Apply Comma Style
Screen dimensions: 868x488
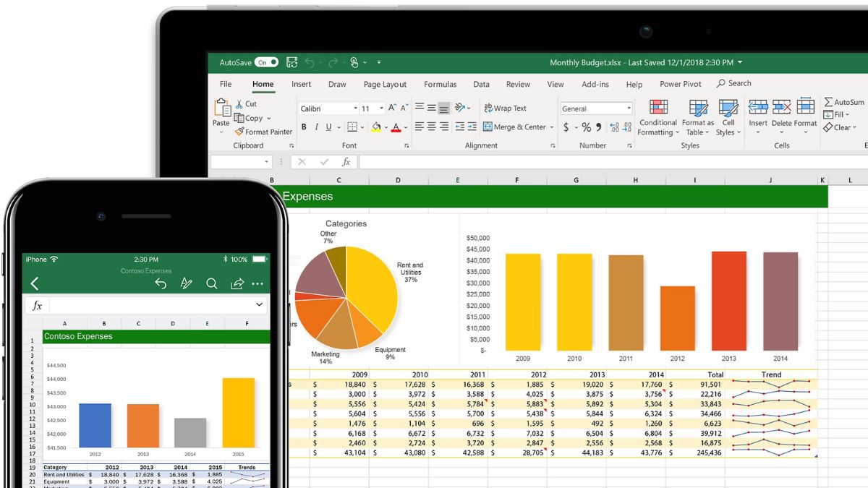[x=600, y=127]
